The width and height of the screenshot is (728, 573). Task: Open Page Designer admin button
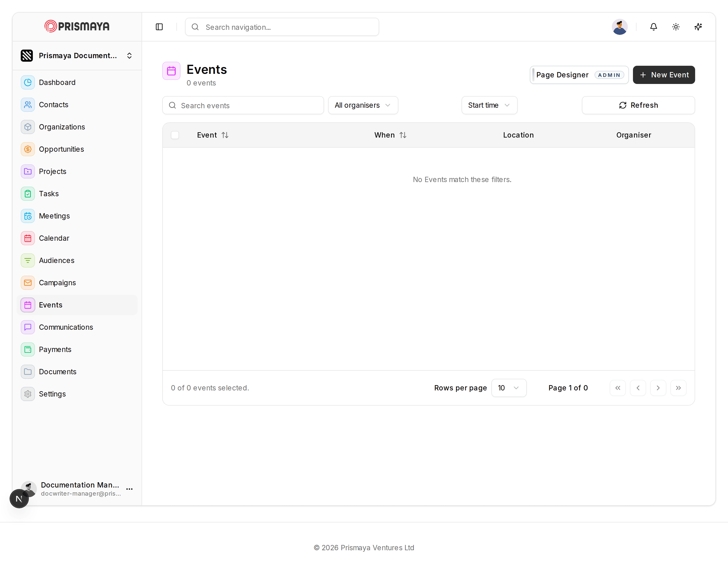[579, 75]
